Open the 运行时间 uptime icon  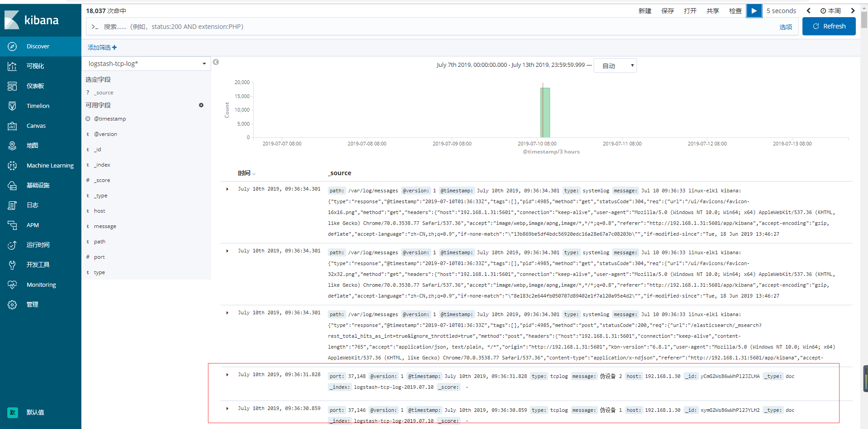(x=12, y=245)
